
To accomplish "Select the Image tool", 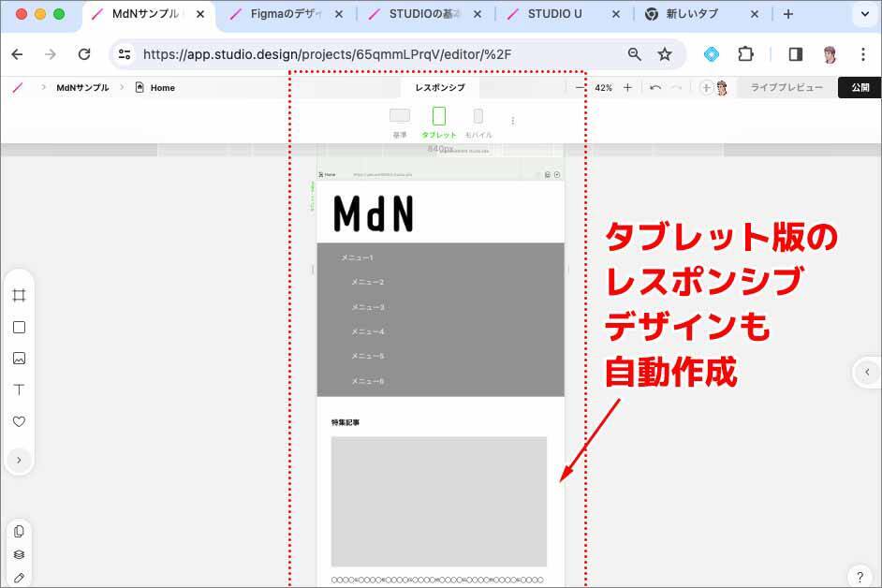I will click(x=19, y=359).
